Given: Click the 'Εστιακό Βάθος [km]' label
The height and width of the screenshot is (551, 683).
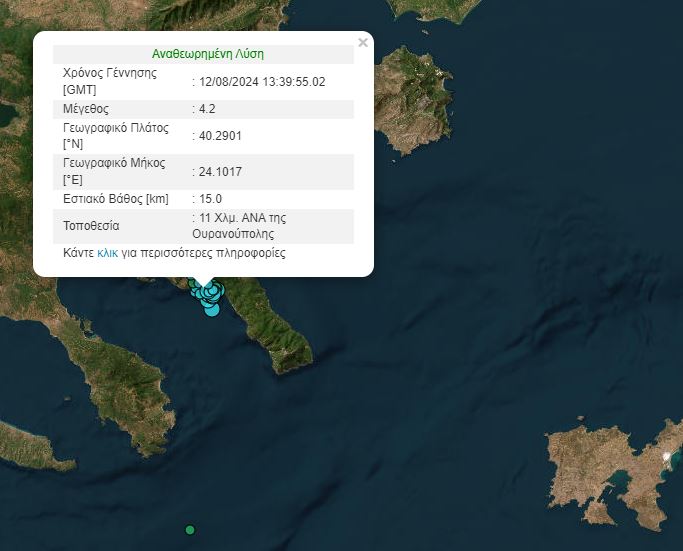Looking at the screenshot, I should [x=115, y=199].
